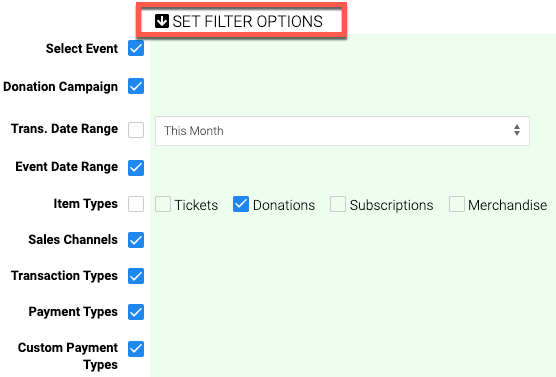Disable the Event Date Range checkbox
The width and height of the screenshot is (556, 377).
pos(136,168)
